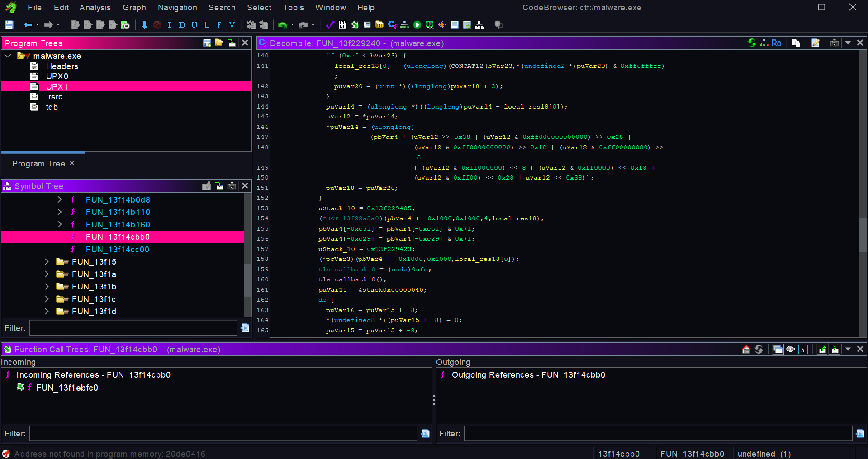Image resolution: width=868 pixels, height=459 pixels.
Task: Click the green Undo arrow in toolbar
Action: 283,25
